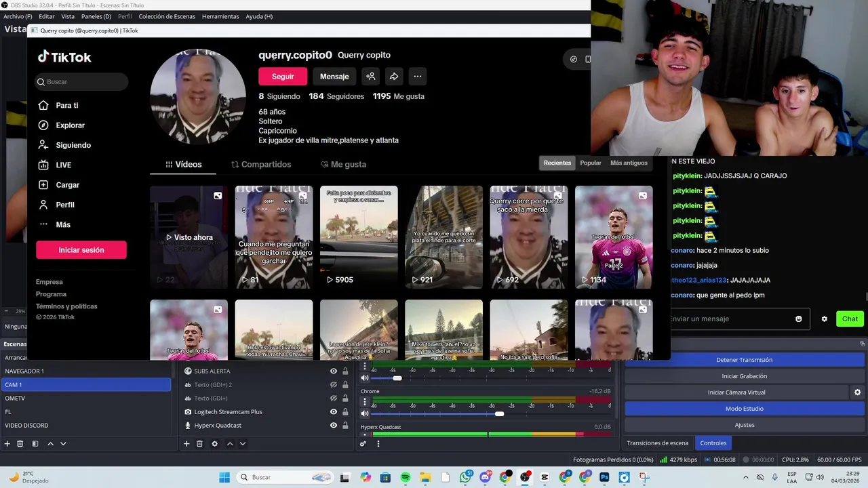Screen dimensions: 868x488
Task: Move the selected source down
Action: [x=243, y=444]
